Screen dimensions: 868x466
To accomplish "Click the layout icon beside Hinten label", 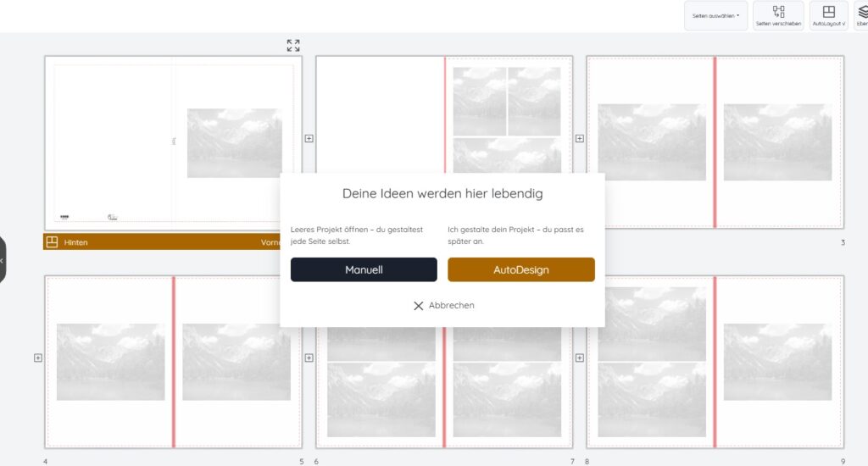I will coord(52,242).
